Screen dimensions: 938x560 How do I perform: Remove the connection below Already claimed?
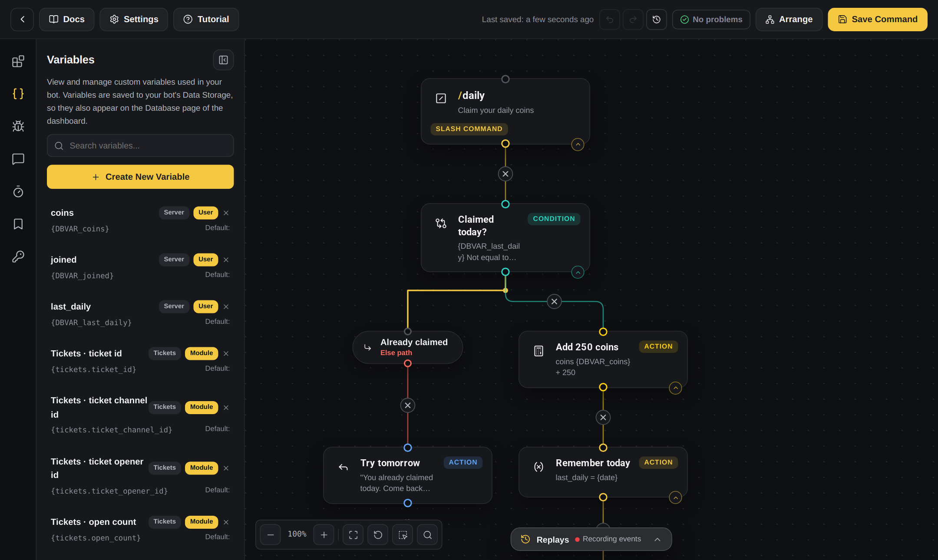408,405
